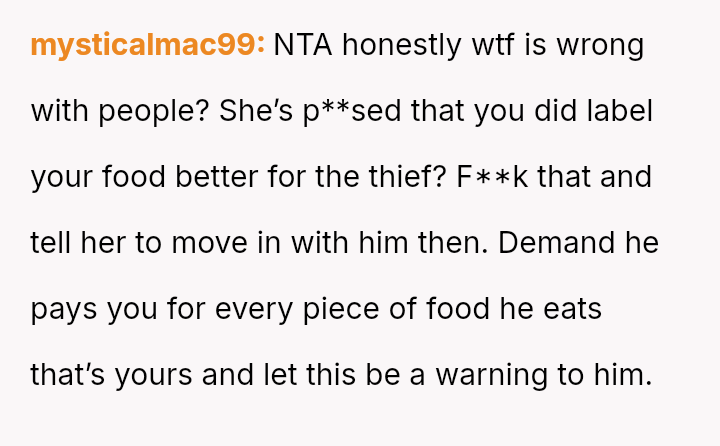The height and width of the screenshot is (446, 720).
Task: Click the word "wrong" ending the first line
Action: [606, 46]
